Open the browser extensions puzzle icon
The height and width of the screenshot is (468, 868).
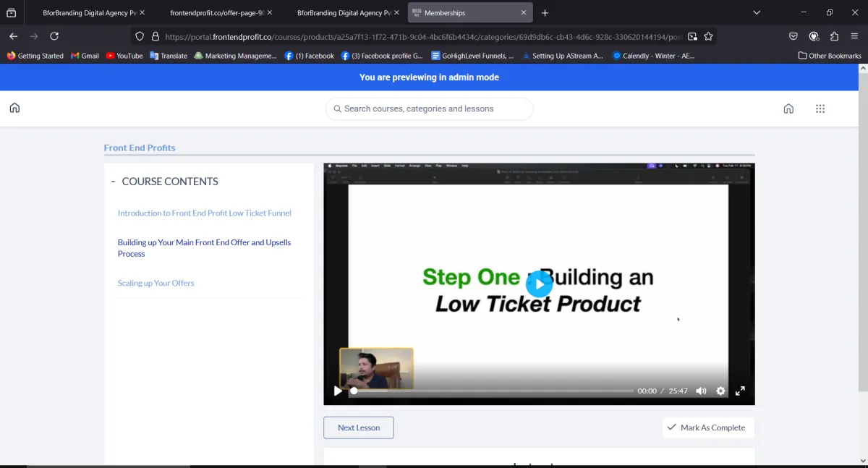click(834, 36)
